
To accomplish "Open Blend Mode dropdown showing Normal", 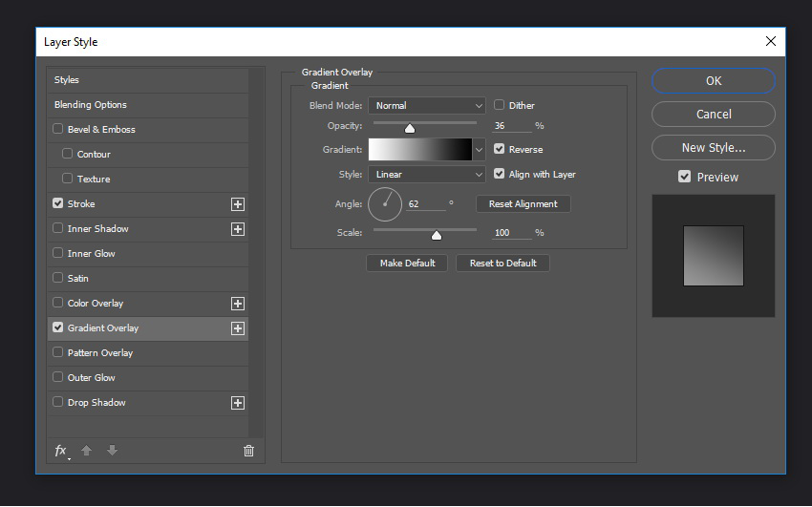I will click(x=427, y=106).
